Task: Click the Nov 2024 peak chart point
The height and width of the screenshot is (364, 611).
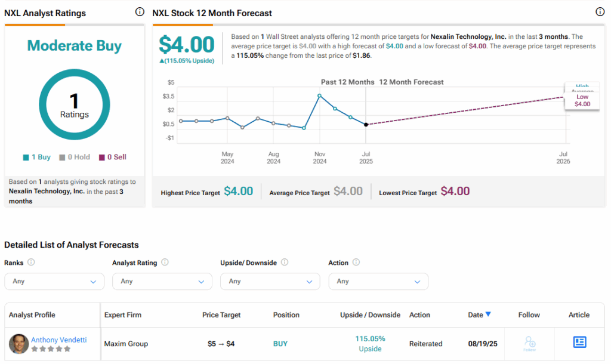Action: [x=320, y=95]
